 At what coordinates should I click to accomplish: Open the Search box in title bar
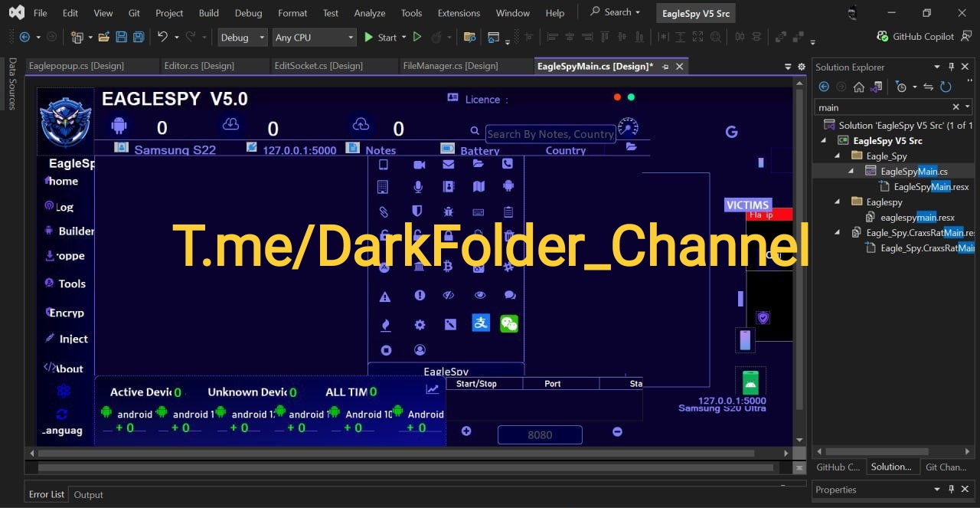[x=615, y=12]
